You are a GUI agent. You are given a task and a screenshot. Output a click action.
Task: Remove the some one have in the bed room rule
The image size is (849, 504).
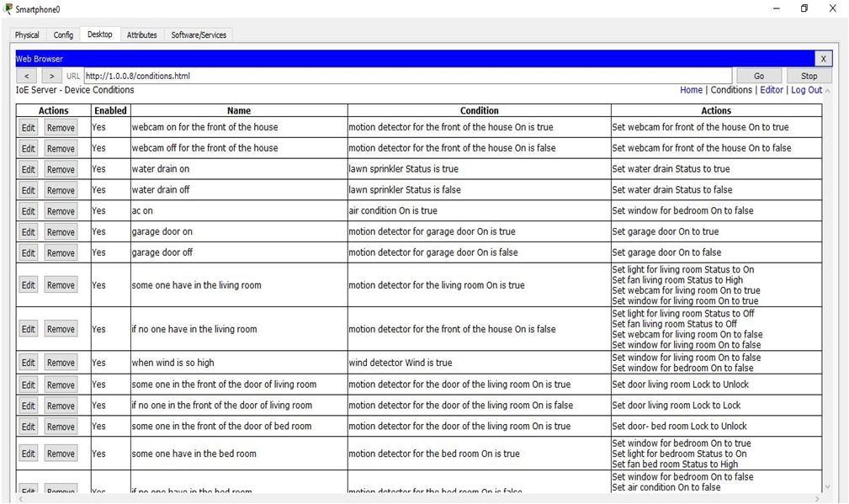(61, 454)
